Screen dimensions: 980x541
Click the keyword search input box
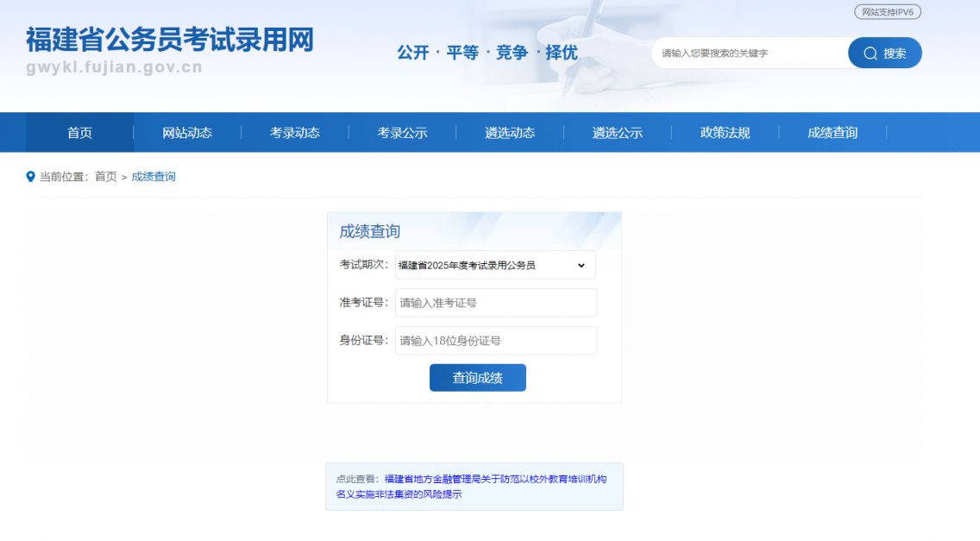coord(746,53)
